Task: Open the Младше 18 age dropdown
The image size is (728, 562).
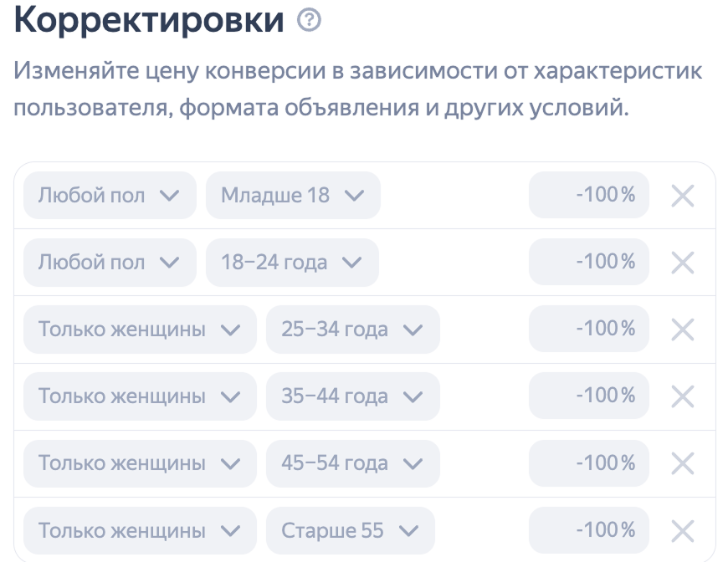Action: [x=293, y=195]
